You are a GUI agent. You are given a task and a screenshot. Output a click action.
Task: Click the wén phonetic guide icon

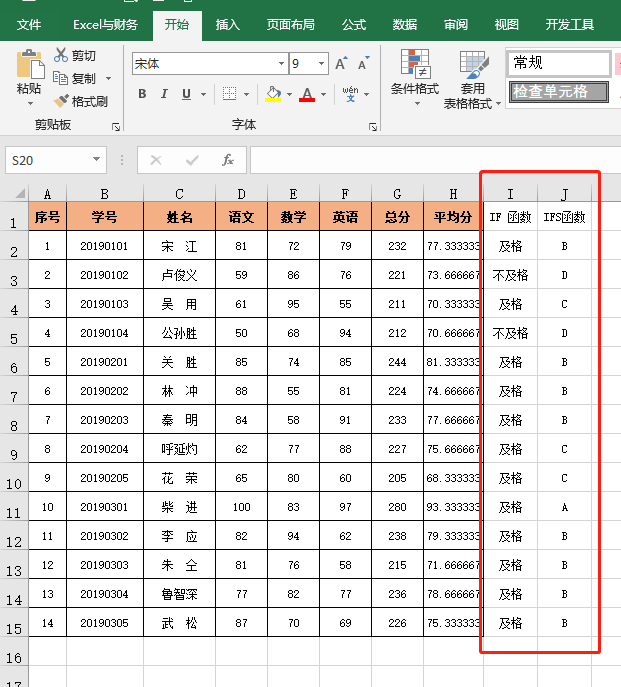(350, 94)
